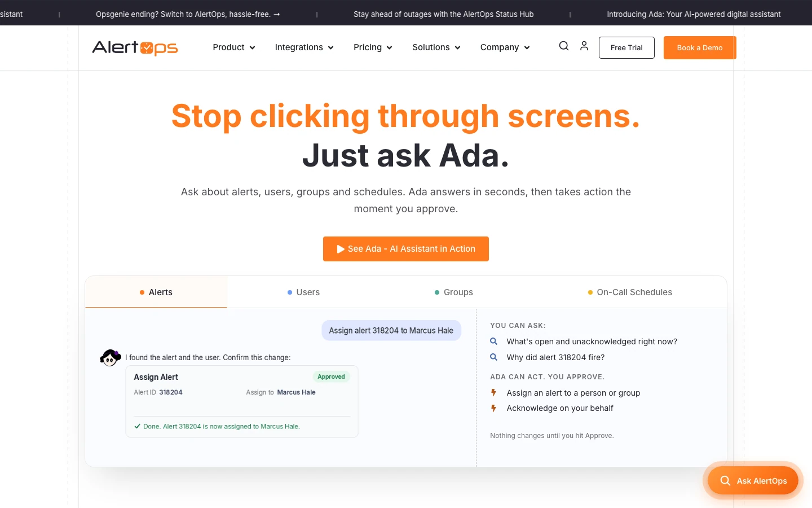
Task: Expand the Integrations dropdown menu
Action: point(304,47)
